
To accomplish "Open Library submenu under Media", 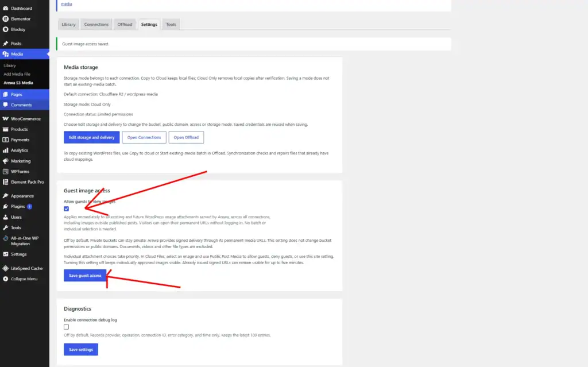I will tap(10, 65).
